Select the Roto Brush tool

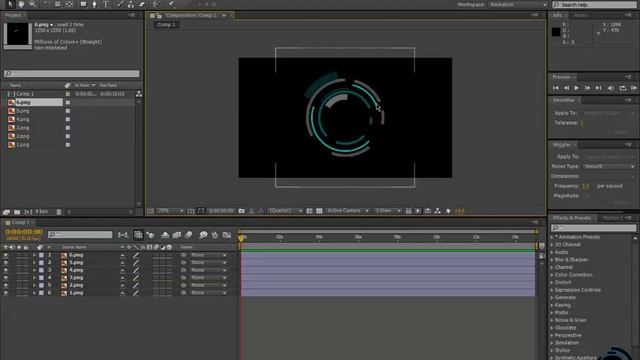(156, 4)
